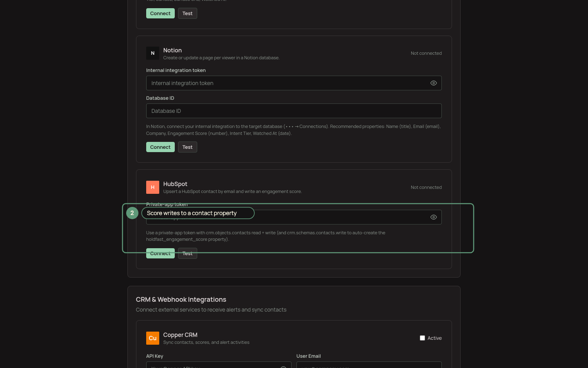Viewport: 588px width, 368px height.
Task: Click the Notion card description text
Action: point(221,58)
